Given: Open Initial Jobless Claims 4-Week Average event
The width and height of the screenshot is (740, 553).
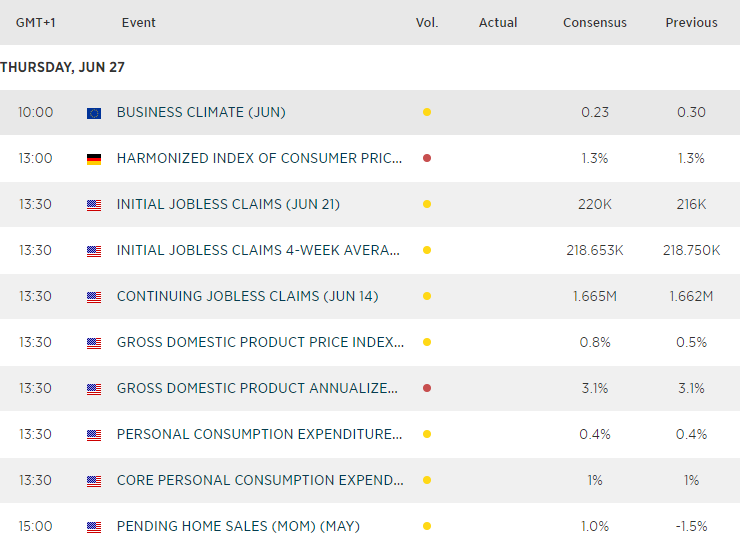Looking at the screenshot, I should click(259, 250).
